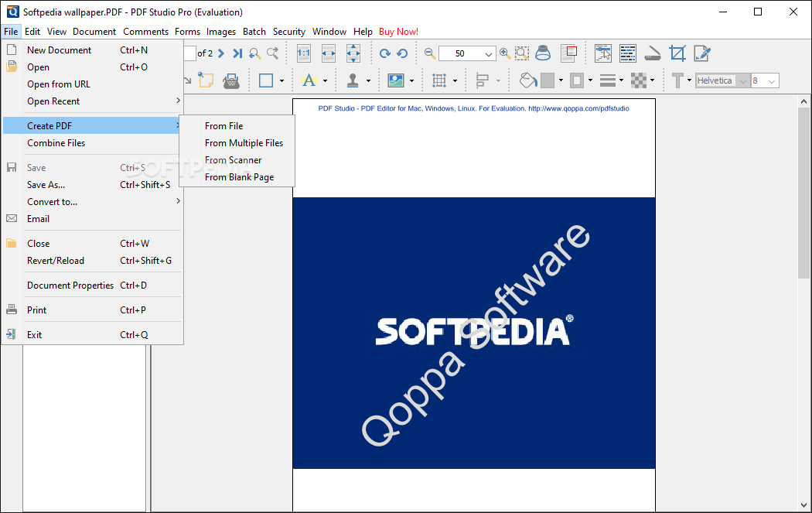The height and width of the screenshot is (513, 812).
Task: Select Email in File menu
Action: (x=93, y=219)
